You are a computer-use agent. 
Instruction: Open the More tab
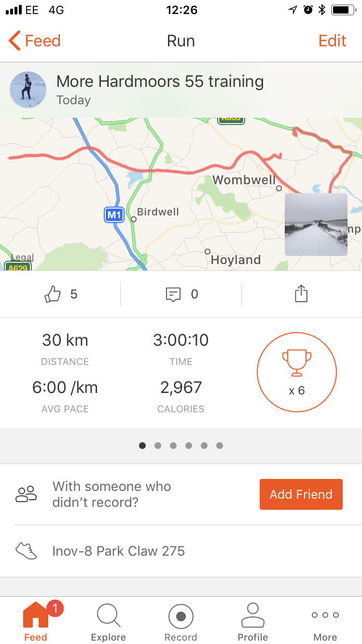pos(325,622)
